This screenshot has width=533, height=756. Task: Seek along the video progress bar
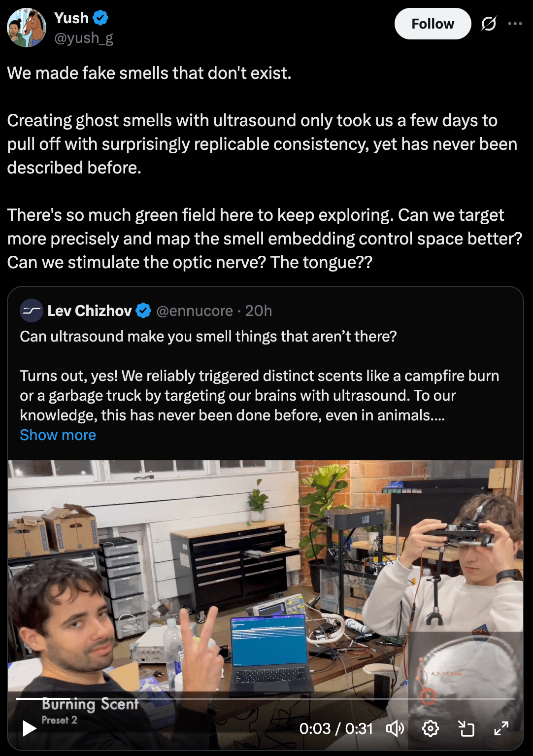266,698
